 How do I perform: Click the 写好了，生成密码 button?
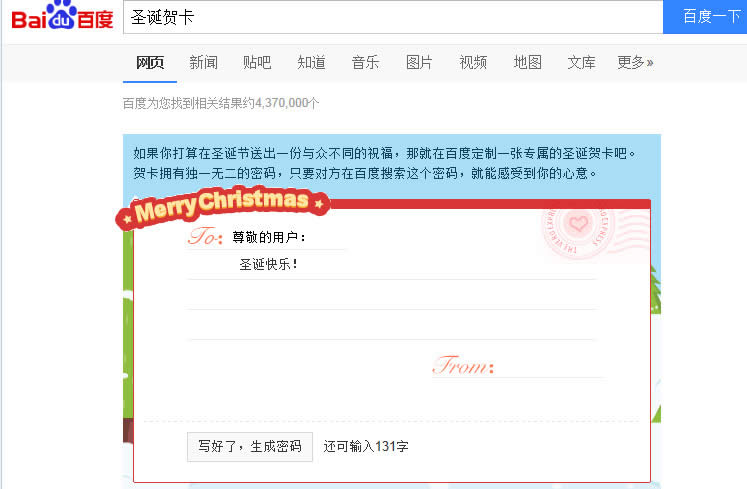coord(250,447)
